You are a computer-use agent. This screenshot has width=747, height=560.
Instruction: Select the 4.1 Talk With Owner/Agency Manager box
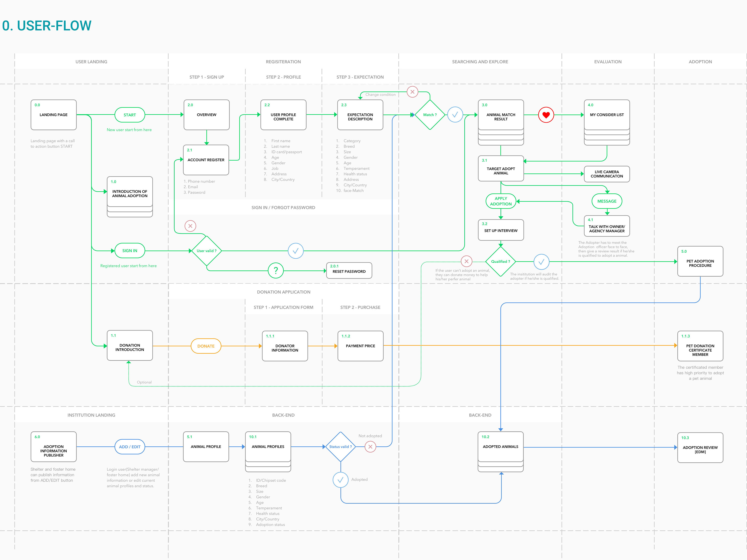[607, 226]
